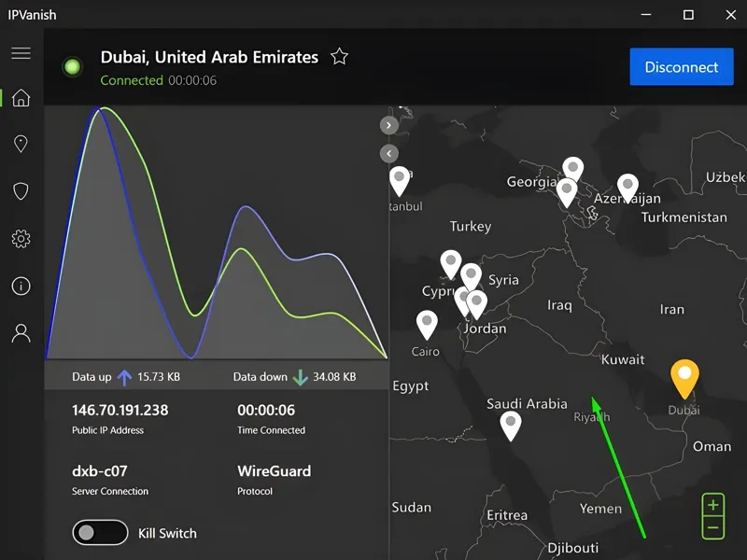Viewport: 747px width, 560px height.
Task: Open the shield security sidebar icon
Action: [x=21, y=191]
